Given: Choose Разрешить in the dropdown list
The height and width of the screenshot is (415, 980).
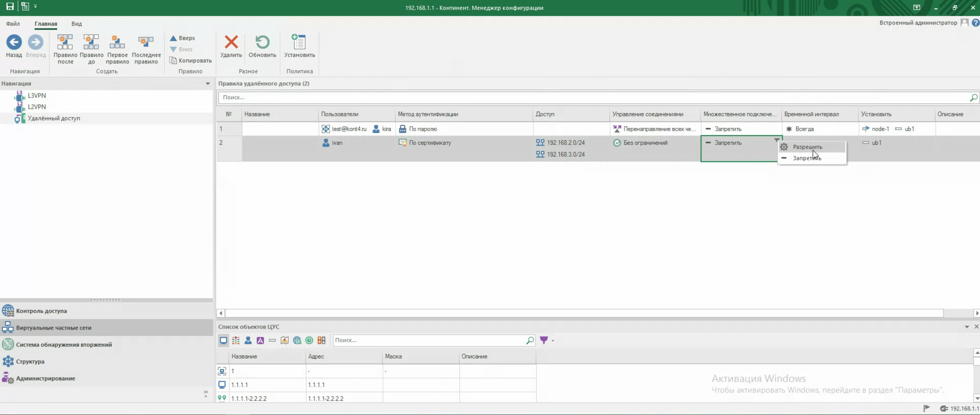Looking at the screenshot, I should (x=807, y=147).
